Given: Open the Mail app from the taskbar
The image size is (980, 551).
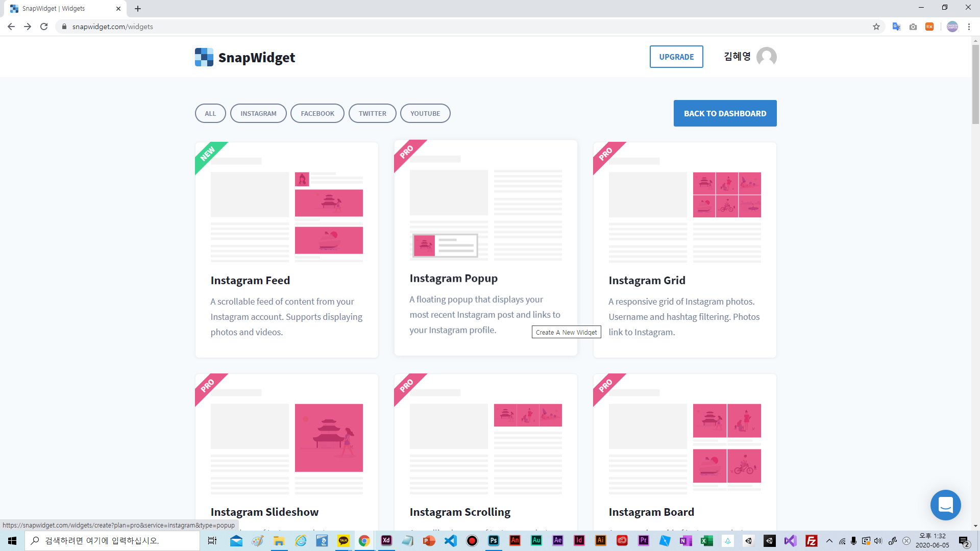Looking at the screenshot, I should (x=236, y=540).
